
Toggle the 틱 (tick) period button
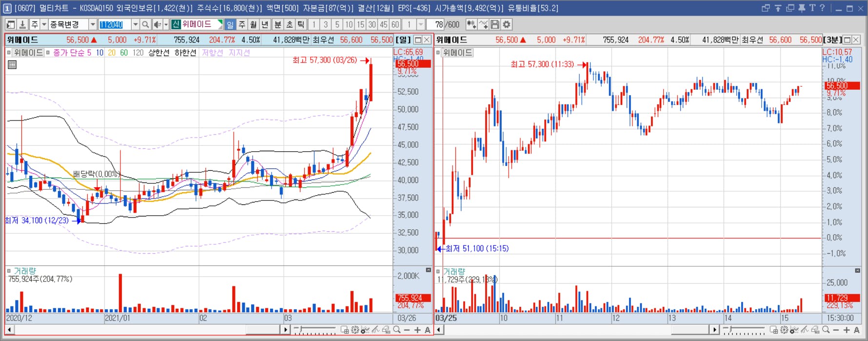301,24
